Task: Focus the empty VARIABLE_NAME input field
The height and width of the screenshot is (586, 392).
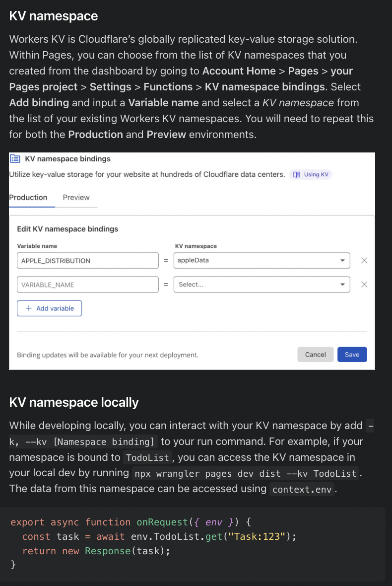Action: pyautogui.click(x=87, y=285)
